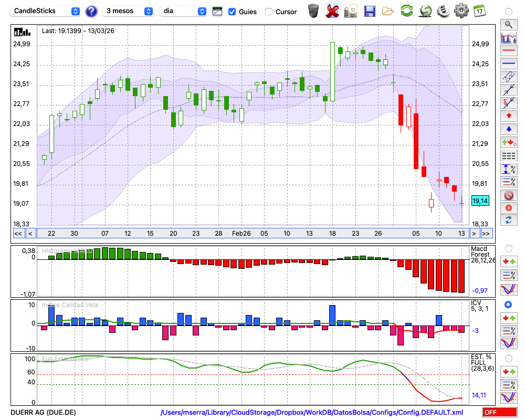Image resolution: width=525 pixels, height=420 pixels.
Task: Click the red X delete icon
Action: [332, 11]
